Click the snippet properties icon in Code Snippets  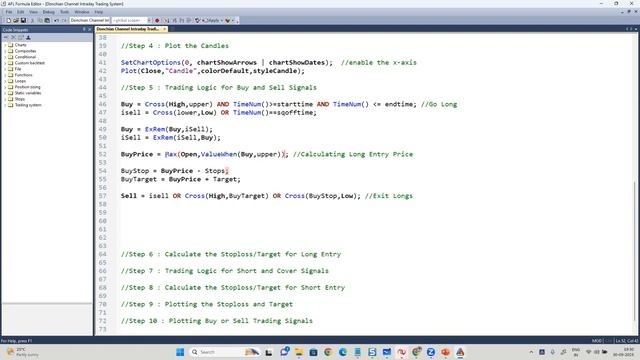(x=21, y=37)
